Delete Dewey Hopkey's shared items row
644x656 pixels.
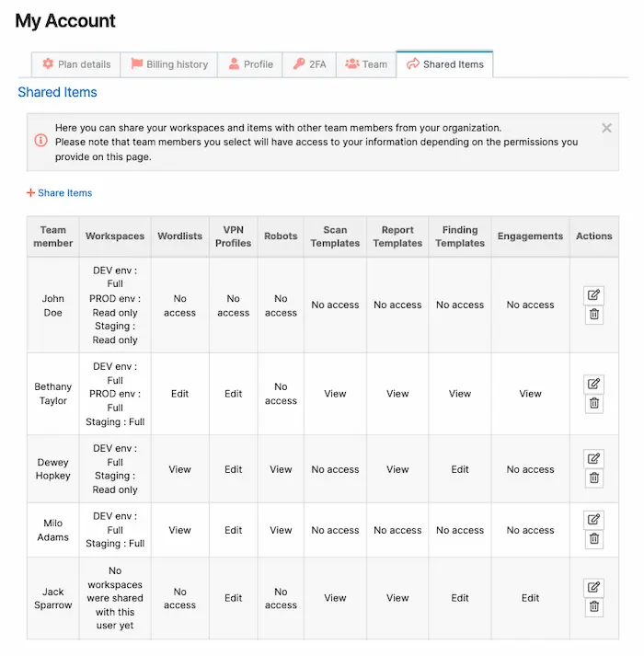click(593, 478)
